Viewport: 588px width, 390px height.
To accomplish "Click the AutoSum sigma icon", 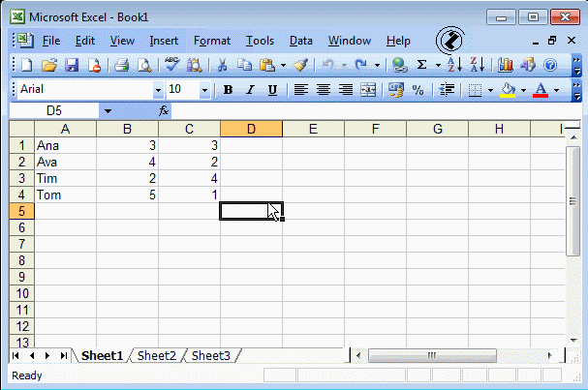I will pyautogui.click(x=422, y=65).
